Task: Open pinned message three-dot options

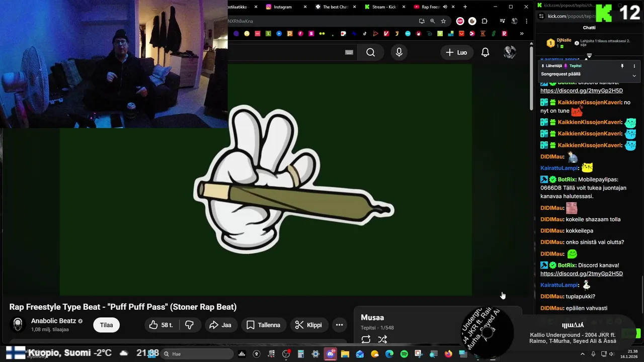Action: pos(634,66)
